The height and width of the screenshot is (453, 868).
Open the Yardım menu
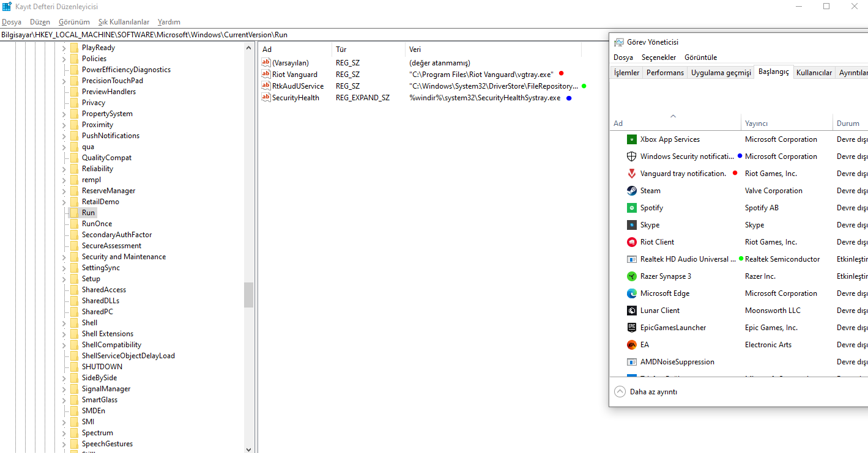[x=169, y=22]
